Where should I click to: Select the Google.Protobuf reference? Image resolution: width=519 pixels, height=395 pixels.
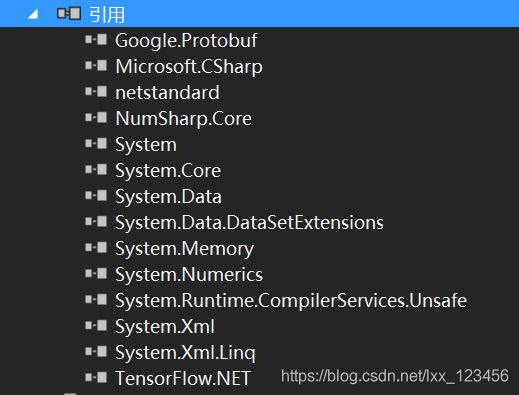click(186, 40)
